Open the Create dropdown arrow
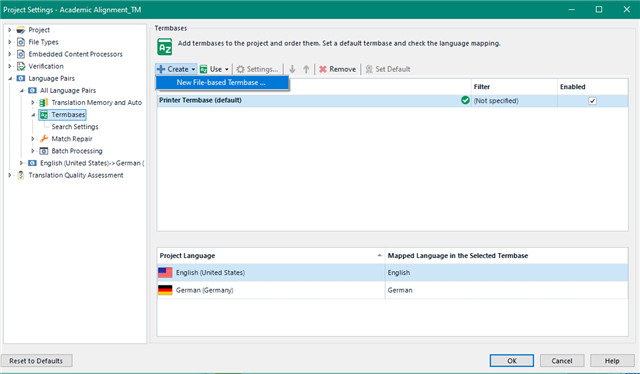Viewport: 640px width, 374px height. point(193,69)
